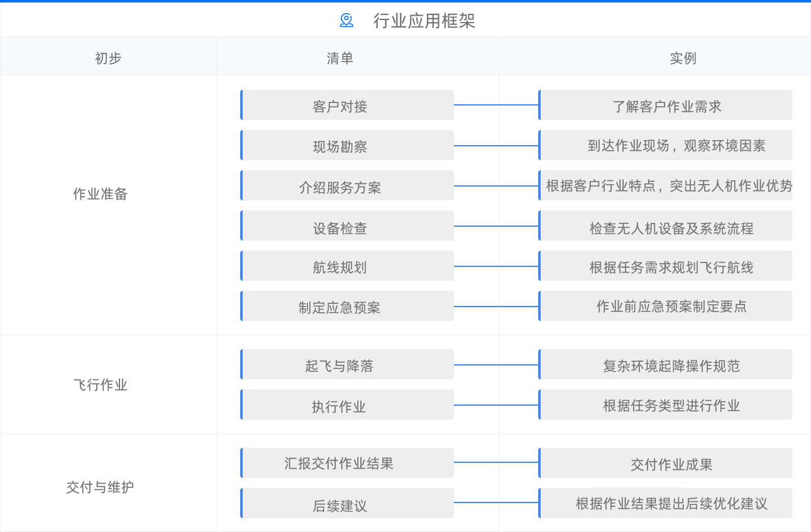
Task: Click the 飞行作业 stage label
Action: point(100,385)
